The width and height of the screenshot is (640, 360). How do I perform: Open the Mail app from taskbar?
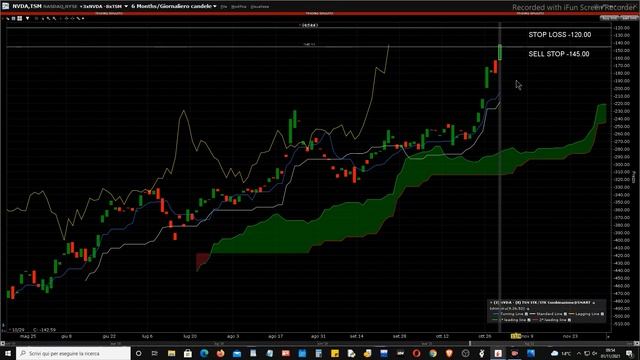(237, 353)
